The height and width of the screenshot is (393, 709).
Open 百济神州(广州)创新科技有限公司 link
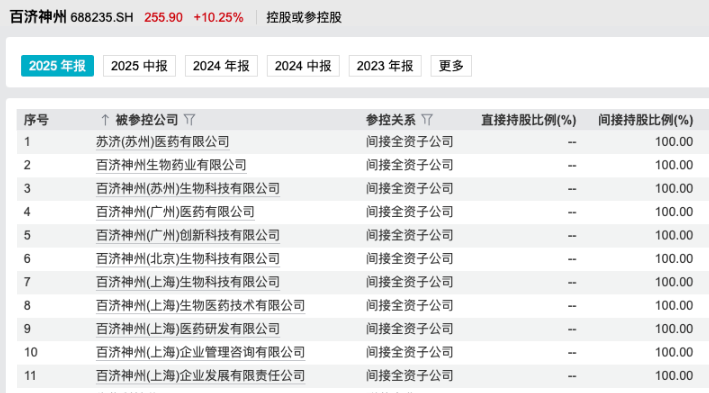[188, 236]
